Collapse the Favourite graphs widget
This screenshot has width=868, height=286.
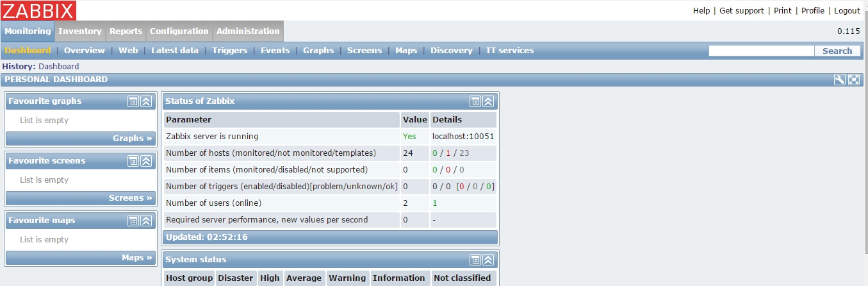pyautogui.click(x=145, y=101)
